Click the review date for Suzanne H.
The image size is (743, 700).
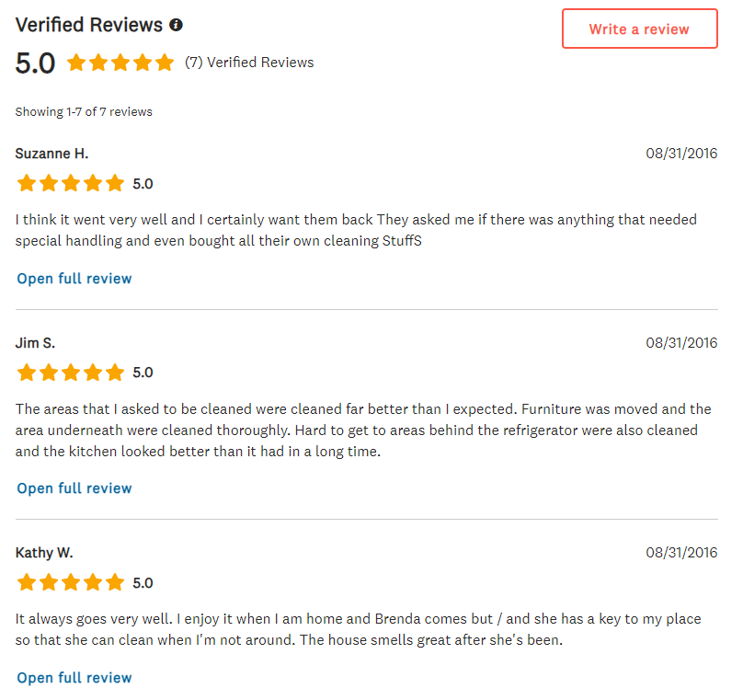click(681, 154)
